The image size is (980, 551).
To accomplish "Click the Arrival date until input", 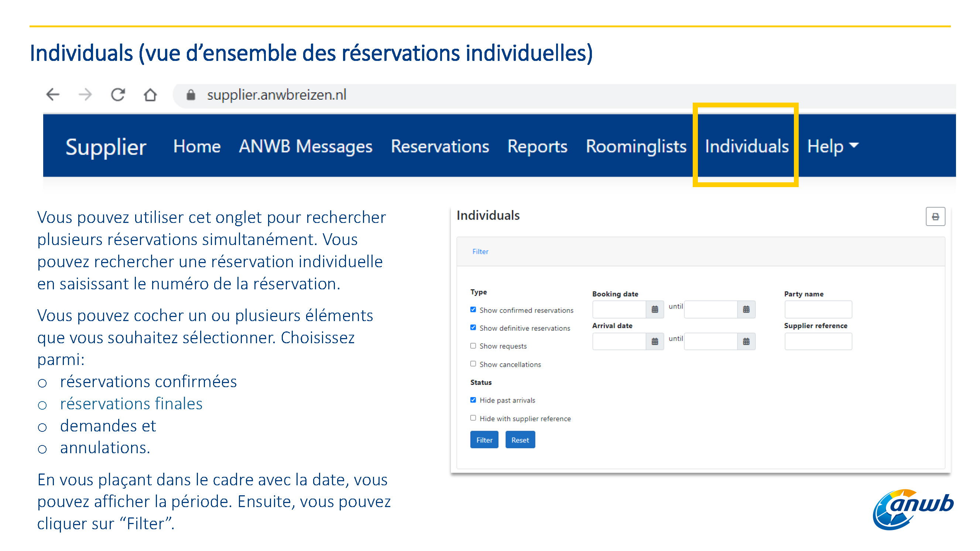I will pos(711,342).
